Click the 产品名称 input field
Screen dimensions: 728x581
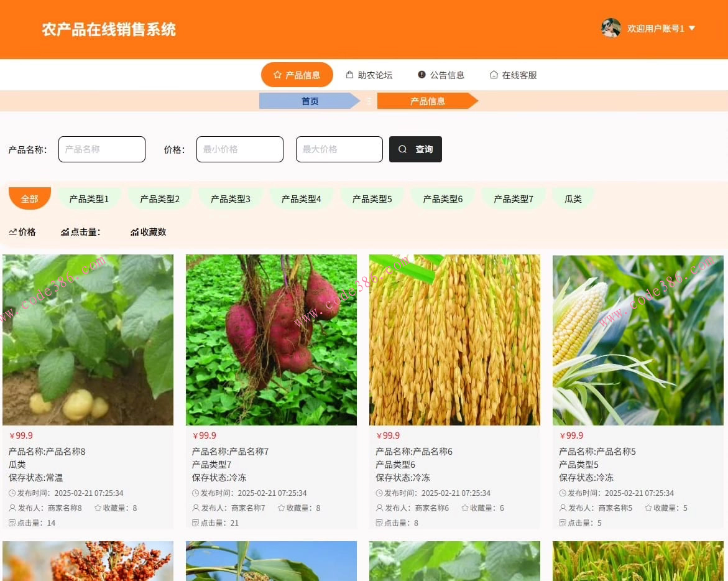click(x=101, y=149)
